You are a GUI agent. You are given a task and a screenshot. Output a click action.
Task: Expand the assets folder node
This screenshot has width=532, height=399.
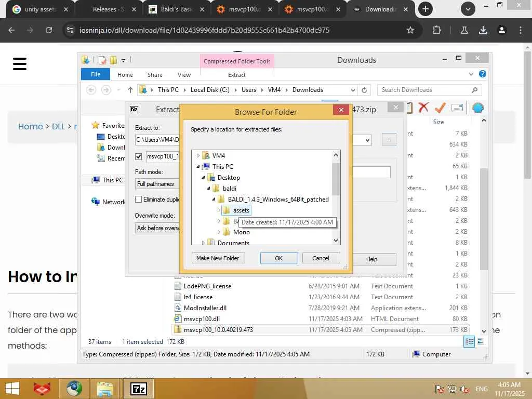click(x=219, y=210)
